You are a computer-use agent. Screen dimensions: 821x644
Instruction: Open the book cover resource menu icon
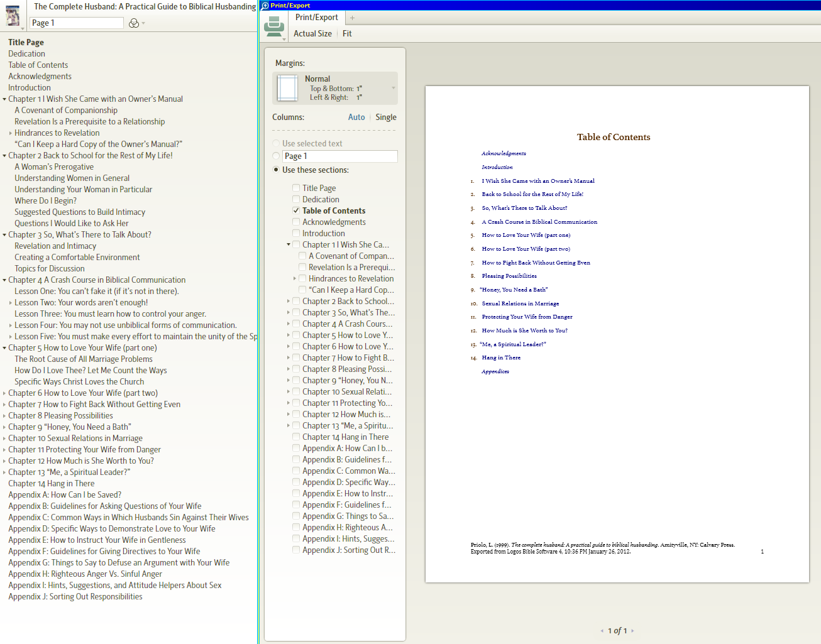click(13, 16)
